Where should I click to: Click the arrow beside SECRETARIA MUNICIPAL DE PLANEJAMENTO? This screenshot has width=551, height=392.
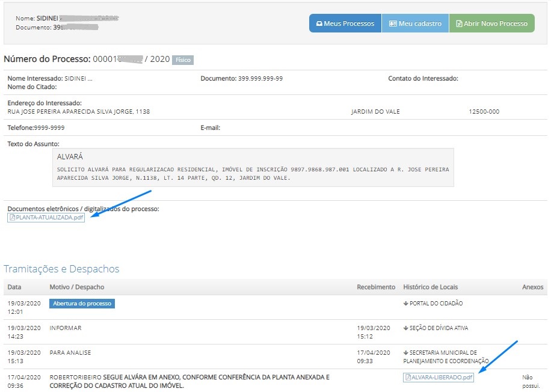406,353
